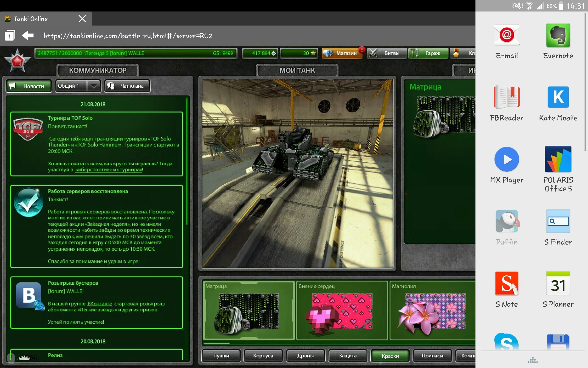Click the КОММУНИКАТОР panel header
This screenshot has height=368, width=588.
(98, 70)
